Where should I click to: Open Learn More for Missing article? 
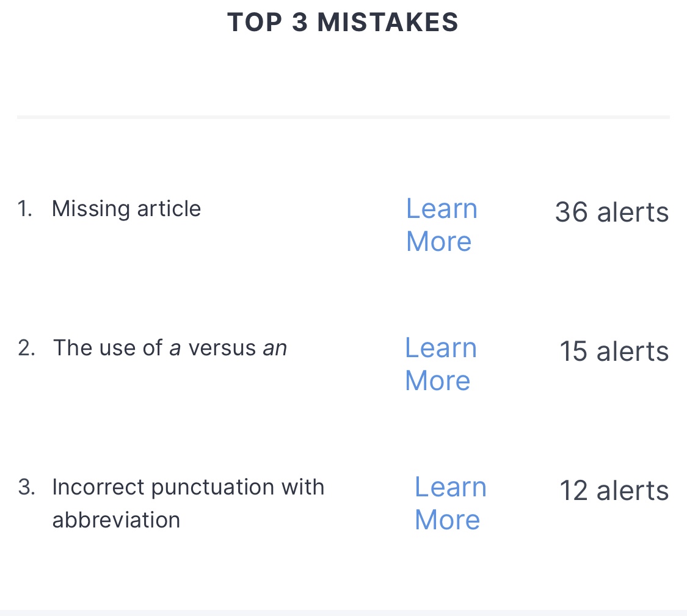pos(441,225)
